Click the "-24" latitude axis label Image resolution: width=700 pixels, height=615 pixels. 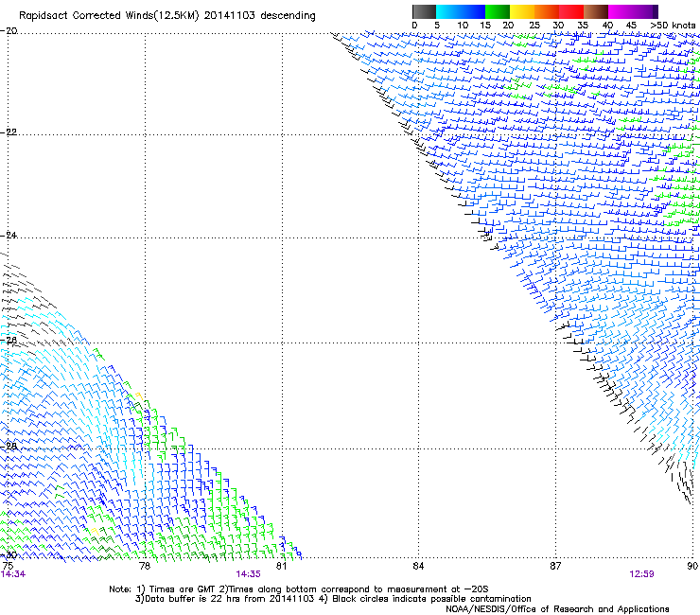coord(9,235)
